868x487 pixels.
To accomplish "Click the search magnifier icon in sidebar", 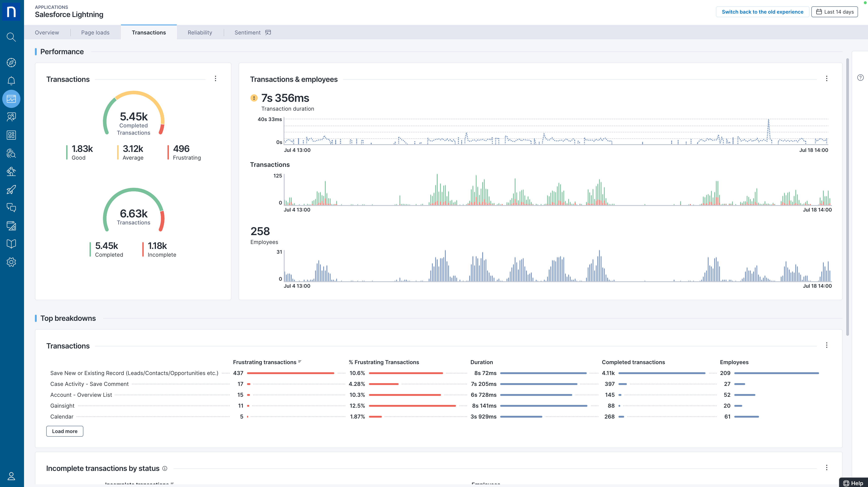I will 11,37.
